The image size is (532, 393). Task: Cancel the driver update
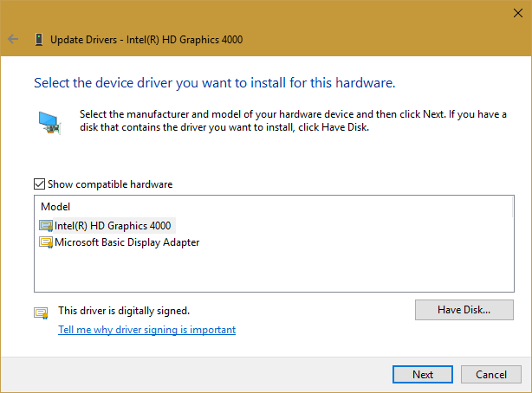[491, 374]
